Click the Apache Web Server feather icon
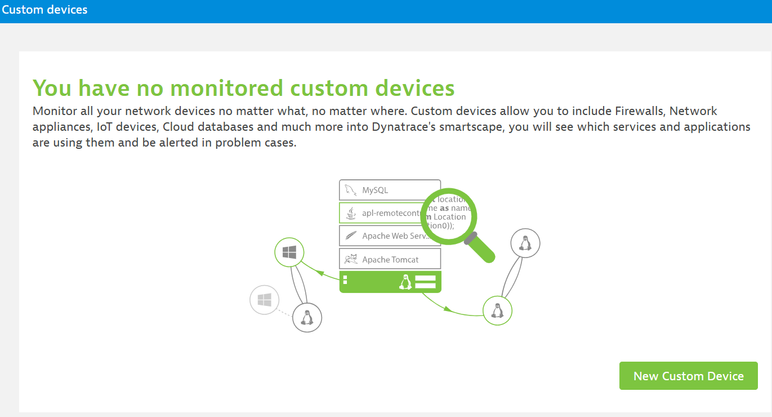 pos(351,236)
